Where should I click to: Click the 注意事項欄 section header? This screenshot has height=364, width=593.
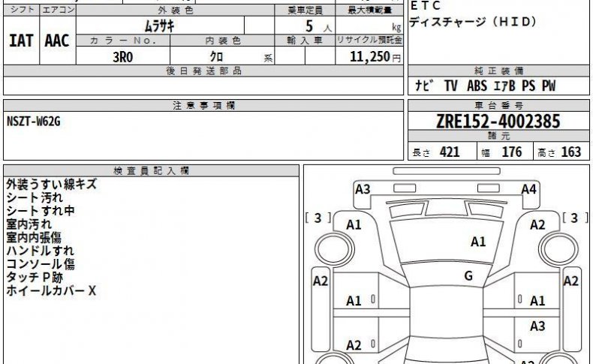pos(204,106)
